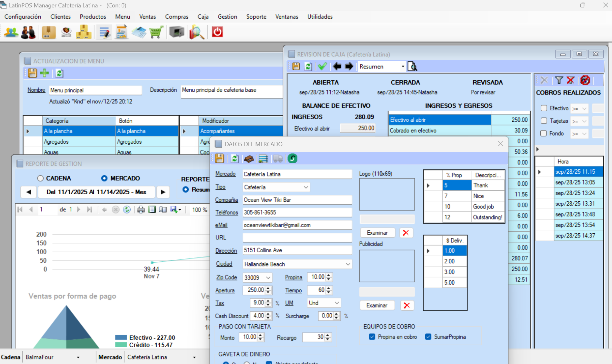
Task: Expand the Ciudad dropdown for Hallandale Beach
Action: point(348,264)
